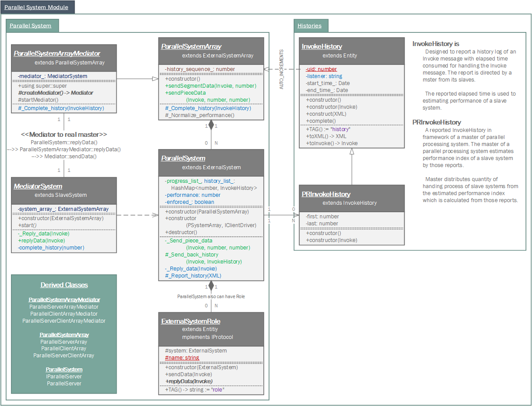Click -history_sequence_: number attribute
532x406 pixels.
click(x=200, y=69)
